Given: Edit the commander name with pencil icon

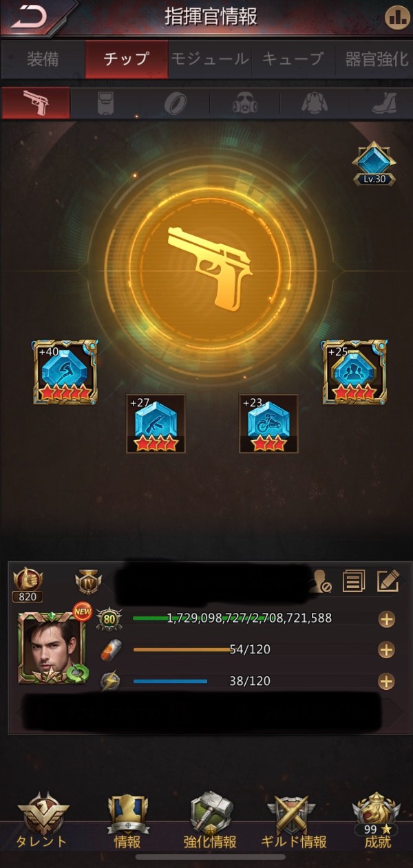Looking at the screenshot, I should pyautogui.click(x=388, y=581).
